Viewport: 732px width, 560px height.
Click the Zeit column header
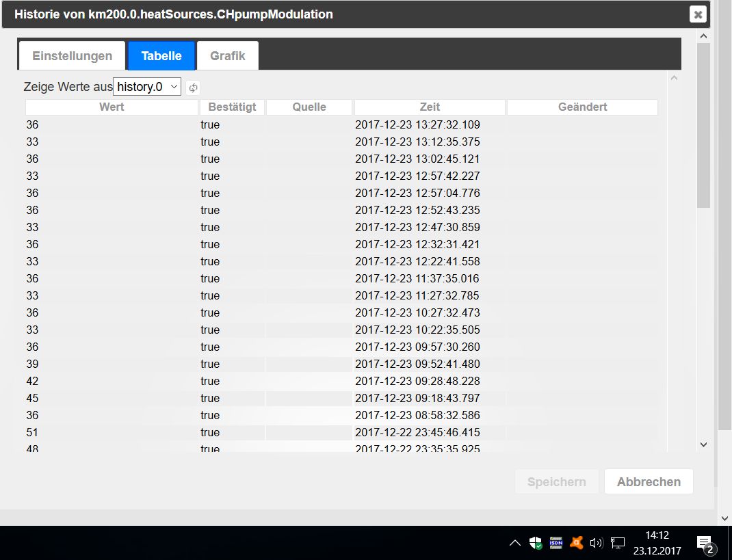[430, 107]
